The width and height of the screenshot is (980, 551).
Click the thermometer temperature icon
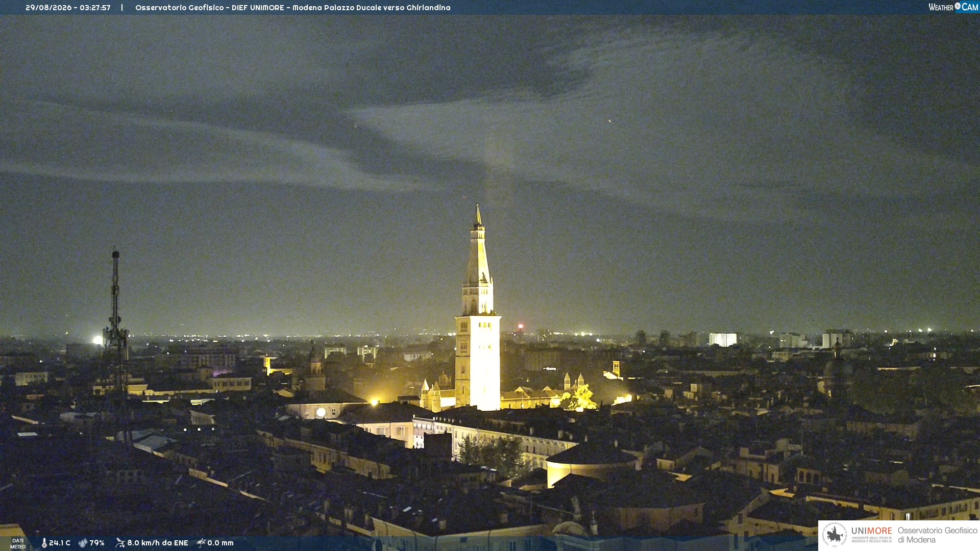(44, 543)
